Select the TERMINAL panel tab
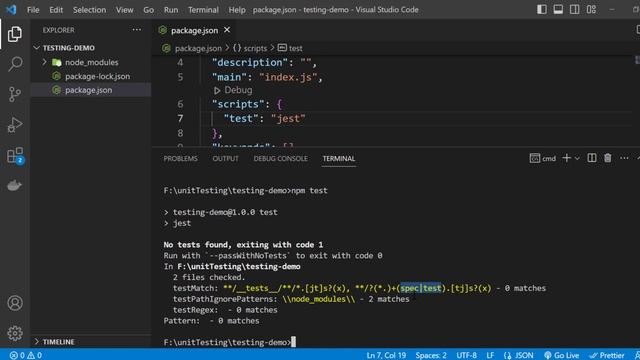This screenshot has height=360, width=640. [x=339, y=158]
